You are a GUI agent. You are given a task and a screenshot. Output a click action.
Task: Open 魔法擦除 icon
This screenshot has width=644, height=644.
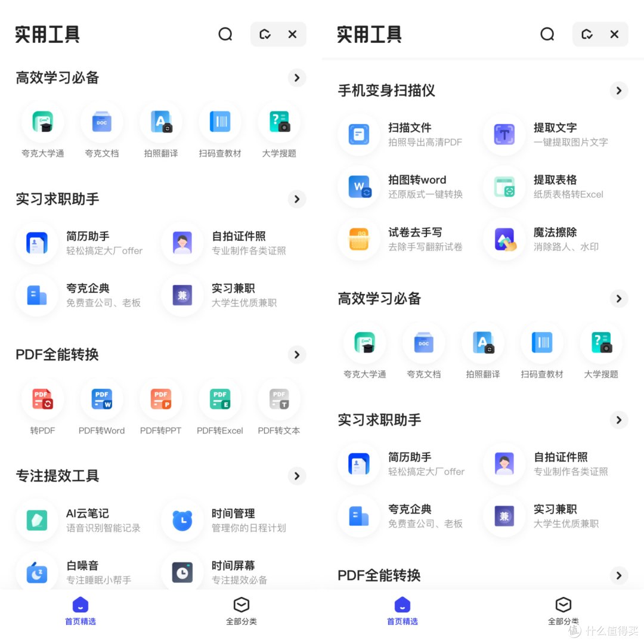point(504,239)
